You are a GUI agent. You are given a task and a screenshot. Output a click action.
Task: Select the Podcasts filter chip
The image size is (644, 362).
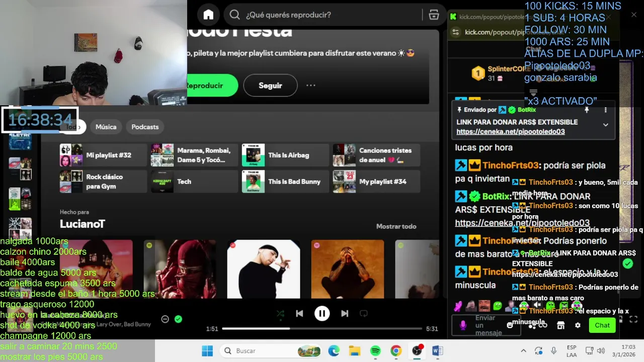point(145,127)
